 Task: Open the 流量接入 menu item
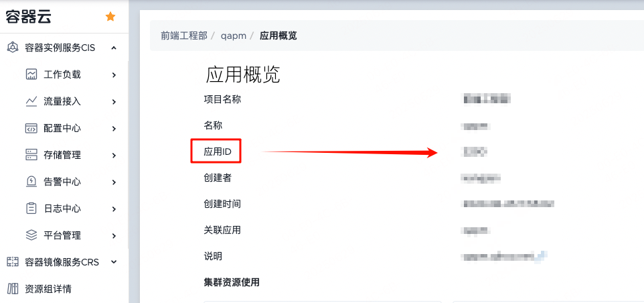62,101
